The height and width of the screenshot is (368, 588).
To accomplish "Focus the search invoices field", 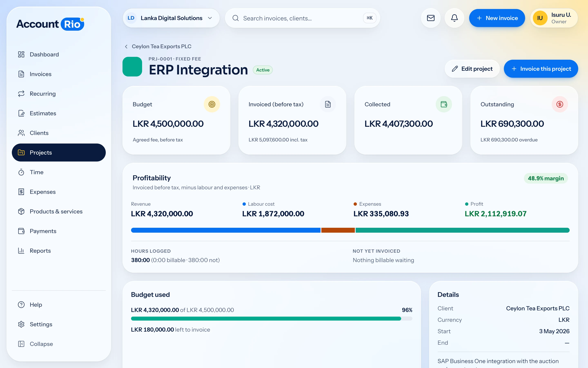I will [302, 18].
